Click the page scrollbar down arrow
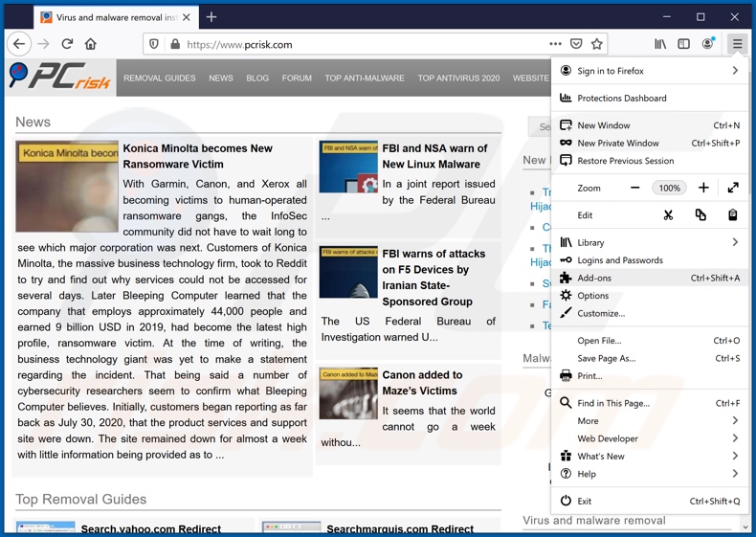The height and width of the screenshot is (537, 756). pos(746,527)
